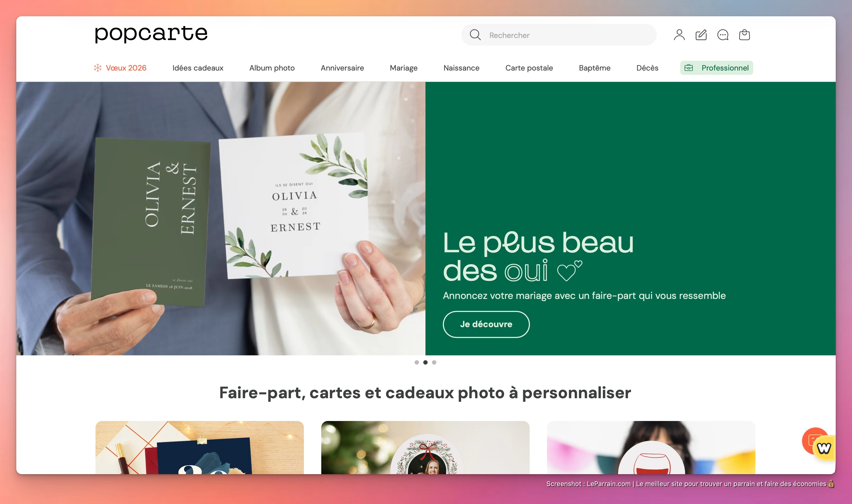Activate the middle carousel indicator dot
852x504 pixels.
(x=425, y=362)
